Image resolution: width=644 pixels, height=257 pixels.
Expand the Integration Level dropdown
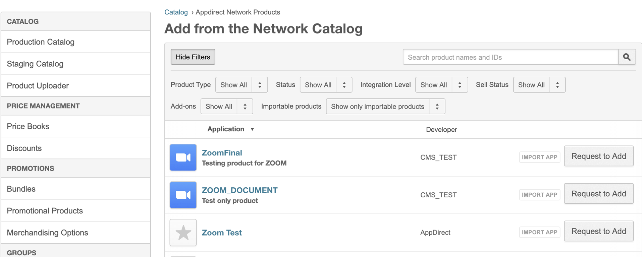coord(441,85)
